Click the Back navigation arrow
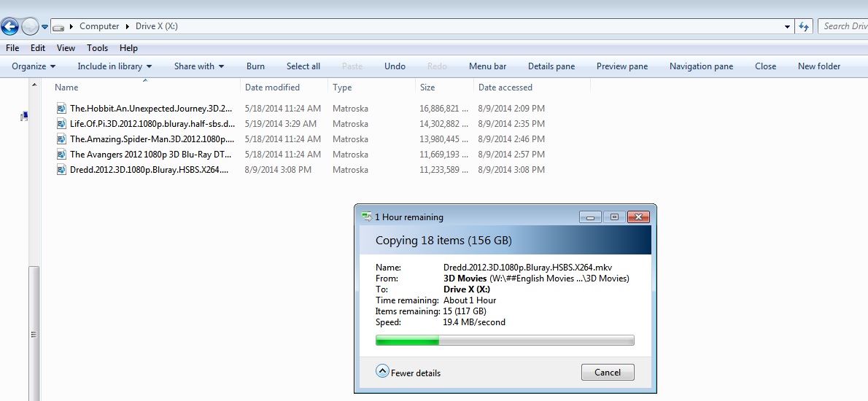 pyautogui.click(x=10, y=26)
